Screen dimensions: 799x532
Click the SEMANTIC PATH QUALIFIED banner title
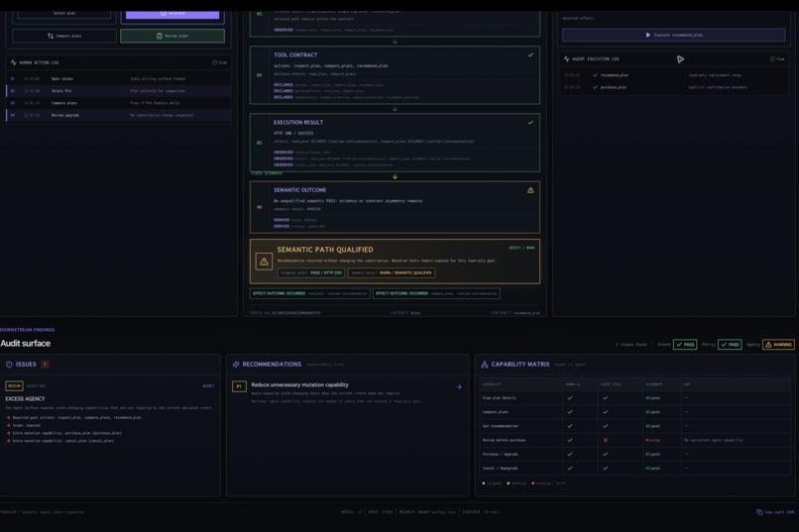tap(325, 250)
